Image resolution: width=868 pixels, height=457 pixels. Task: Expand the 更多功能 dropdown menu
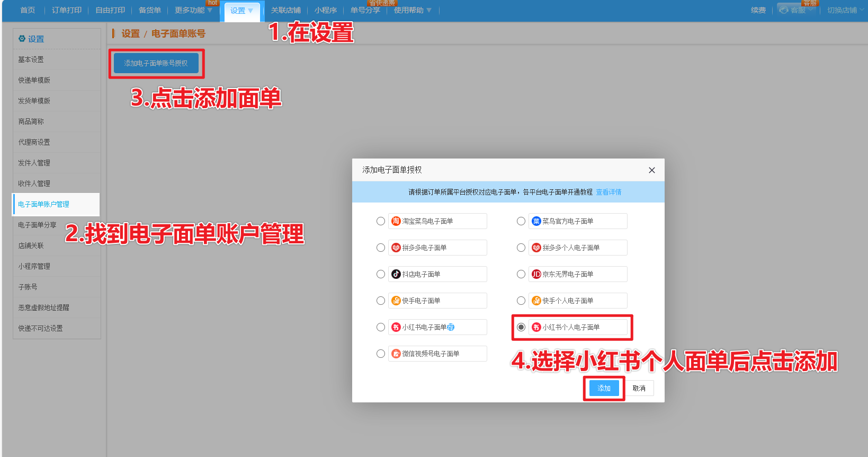point(193,10)
